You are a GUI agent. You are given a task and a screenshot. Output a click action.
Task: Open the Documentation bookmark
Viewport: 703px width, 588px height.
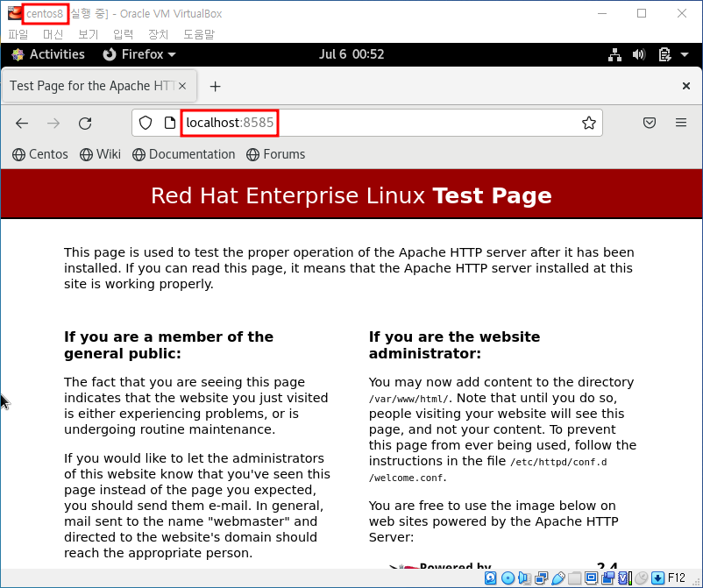183,154
